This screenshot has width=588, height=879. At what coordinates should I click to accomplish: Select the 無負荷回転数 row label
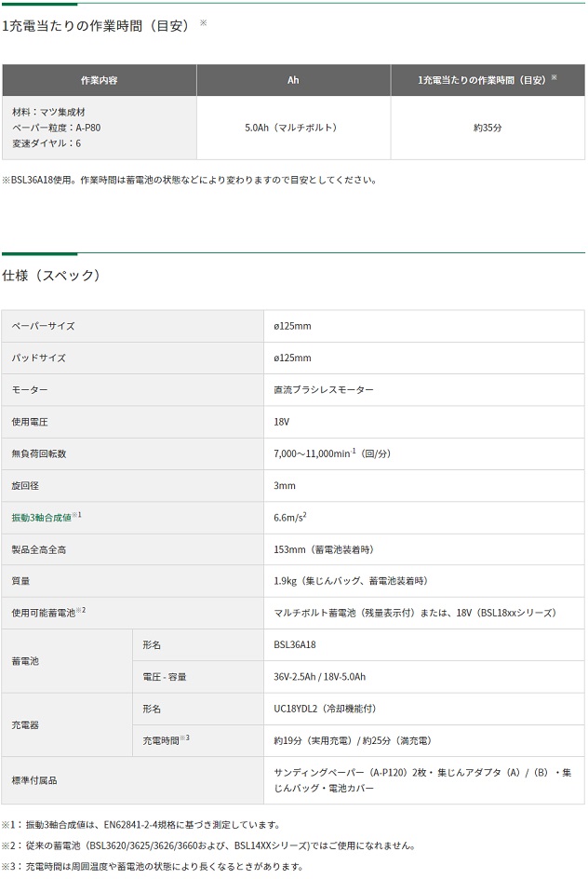[39, 453]
